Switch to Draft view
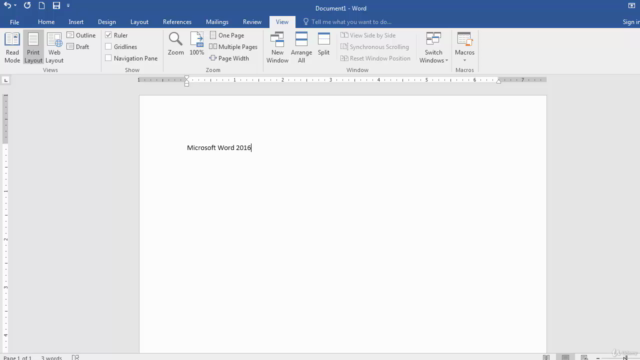 78,47
